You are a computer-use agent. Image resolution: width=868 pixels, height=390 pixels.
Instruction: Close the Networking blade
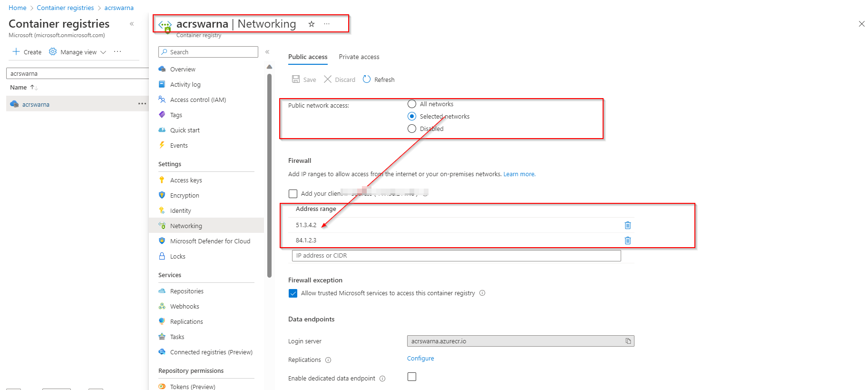click(x=861, y=24)
